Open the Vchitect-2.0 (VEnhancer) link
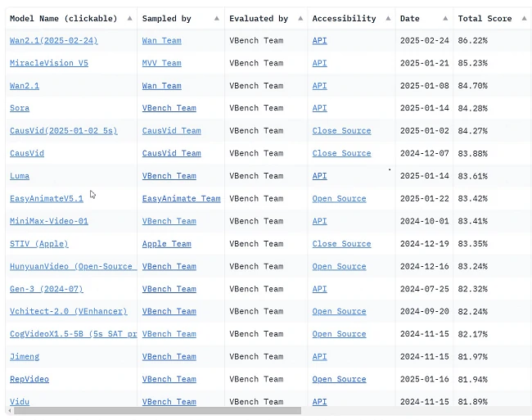Viewport: 532px width, 420px height. coord(68,312)
